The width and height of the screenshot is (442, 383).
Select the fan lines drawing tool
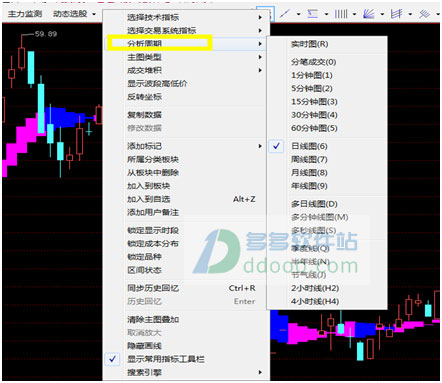tap(368, 14)
